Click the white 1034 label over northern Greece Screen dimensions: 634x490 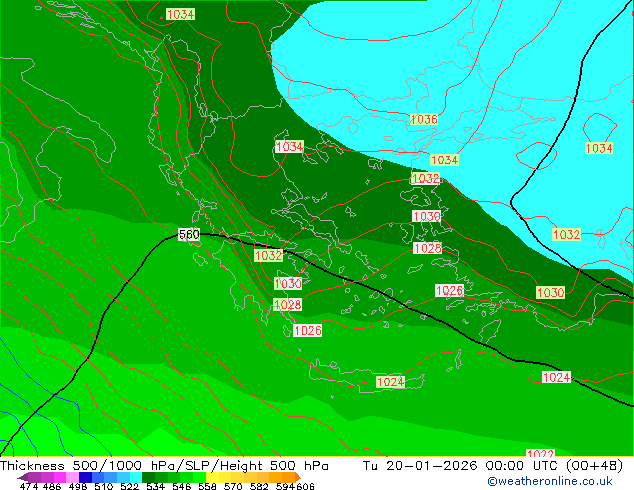(x=289, y=146)
